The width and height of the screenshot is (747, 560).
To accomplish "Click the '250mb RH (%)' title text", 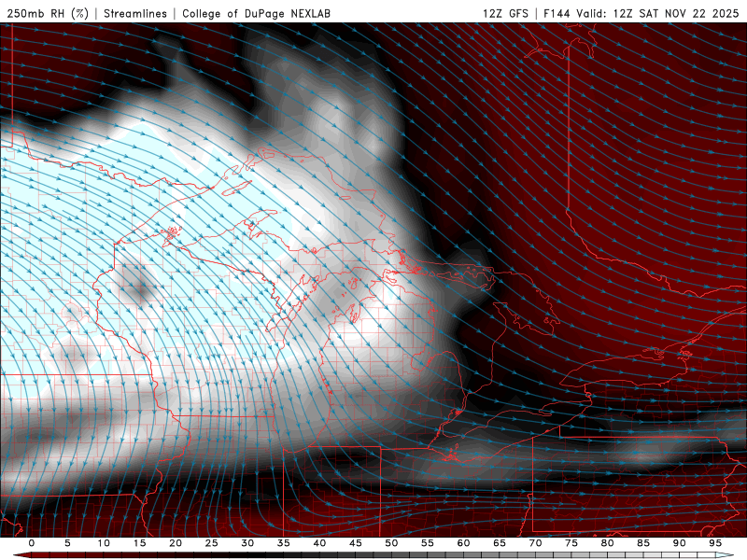I will tap(48, 13).
